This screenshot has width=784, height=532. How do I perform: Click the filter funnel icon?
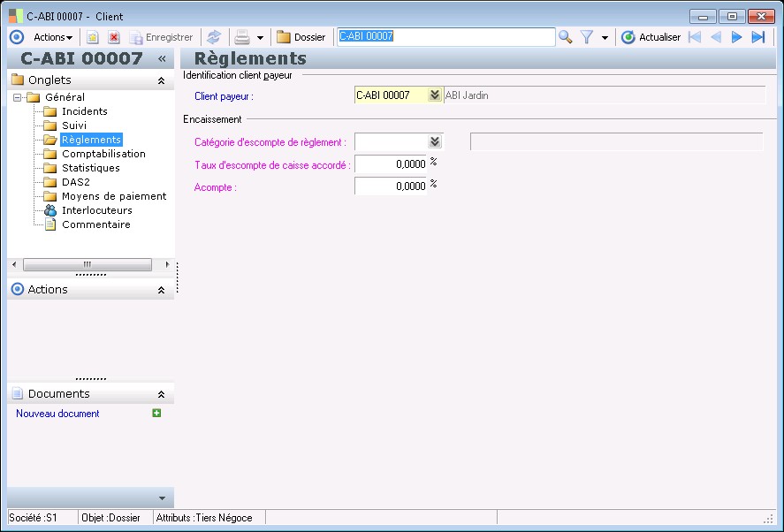click(x=587, y=37)
